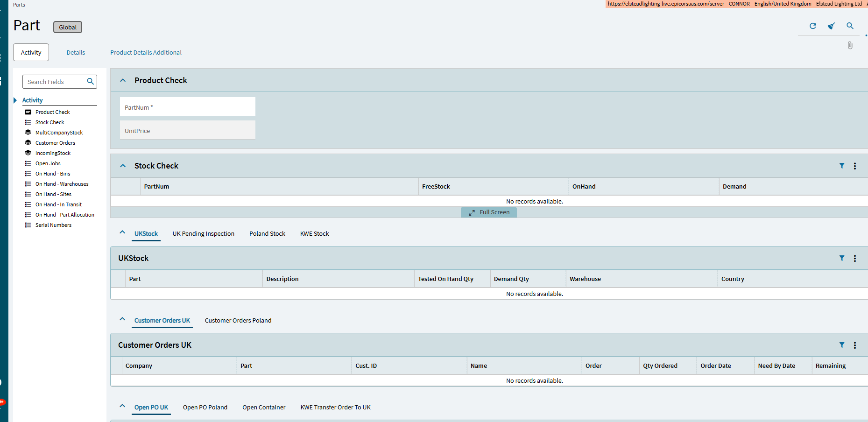The height and width of the screenshot is (422, 868).
Task: Open search using the top-right magnifier icon
Action: (850, 26)
